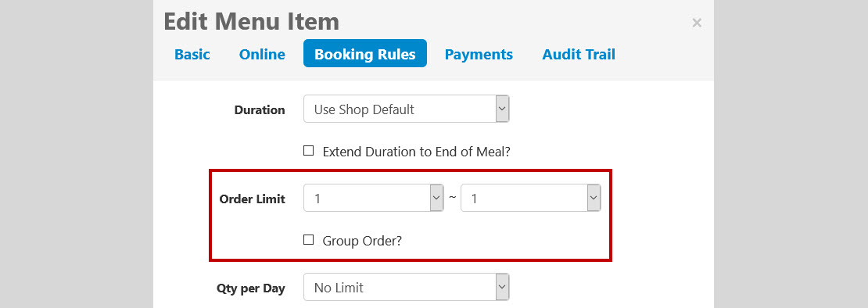868x308 pixels.
Task: Click the Qty per Day dropdown chevron arrow
Action: click(x=502, y=287)
